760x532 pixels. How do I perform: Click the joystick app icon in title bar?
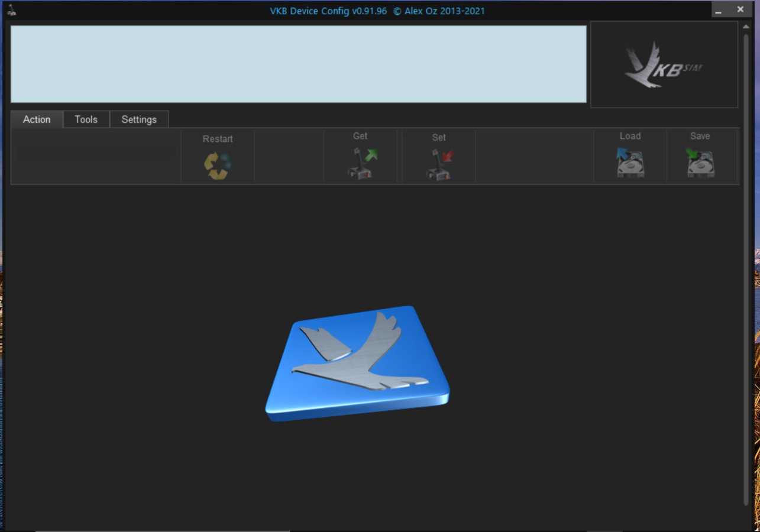(x=11, y=10)
